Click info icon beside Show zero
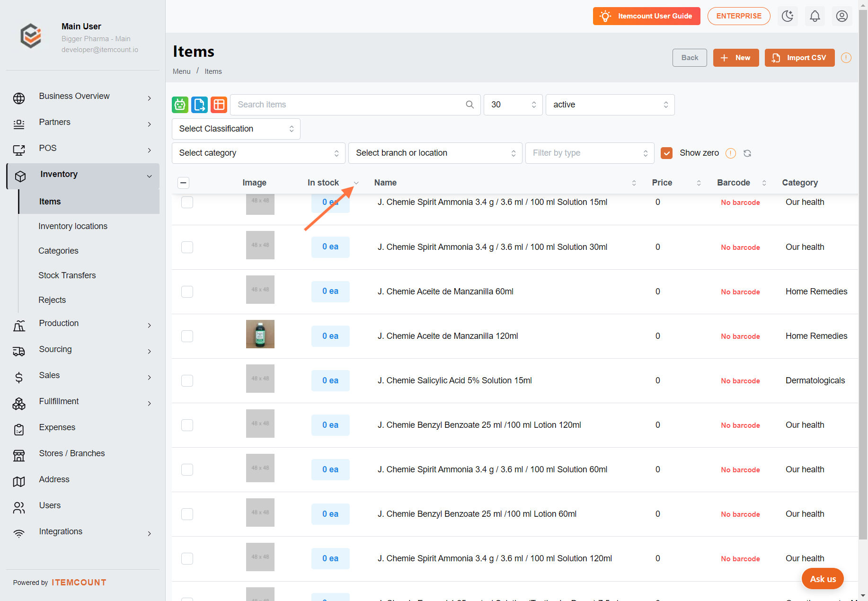 (731, 153)
